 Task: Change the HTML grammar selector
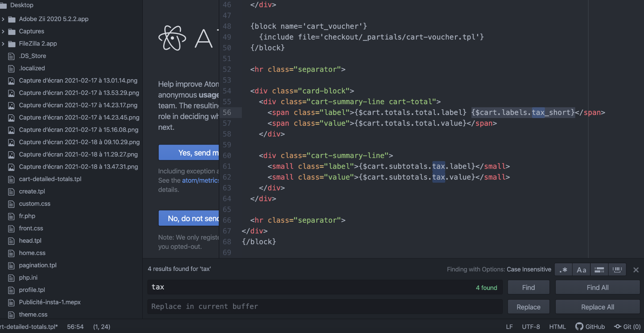(x=557, y=327)
